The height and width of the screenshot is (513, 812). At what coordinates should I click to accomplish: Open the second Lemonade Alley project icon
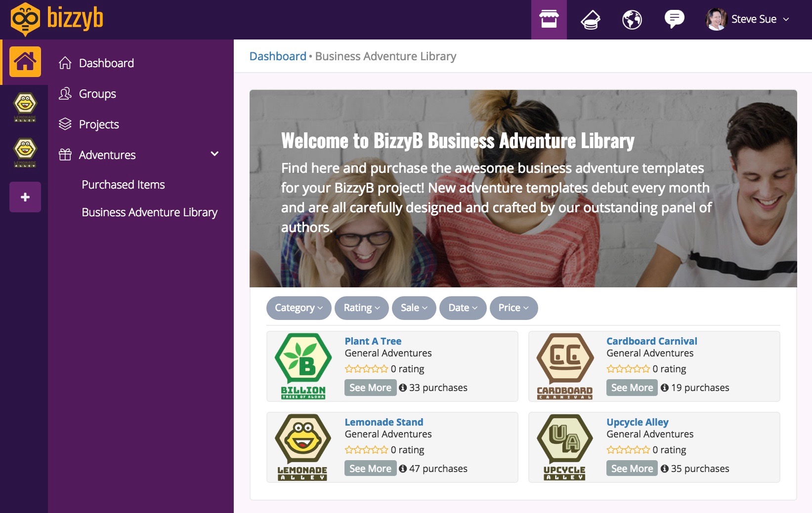25,153
